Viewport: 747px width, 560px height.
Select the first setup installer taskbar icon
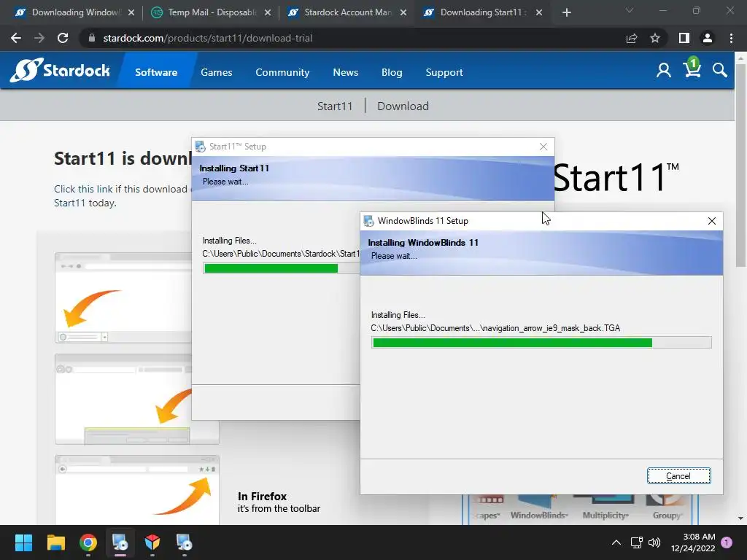tap(120, 542)
